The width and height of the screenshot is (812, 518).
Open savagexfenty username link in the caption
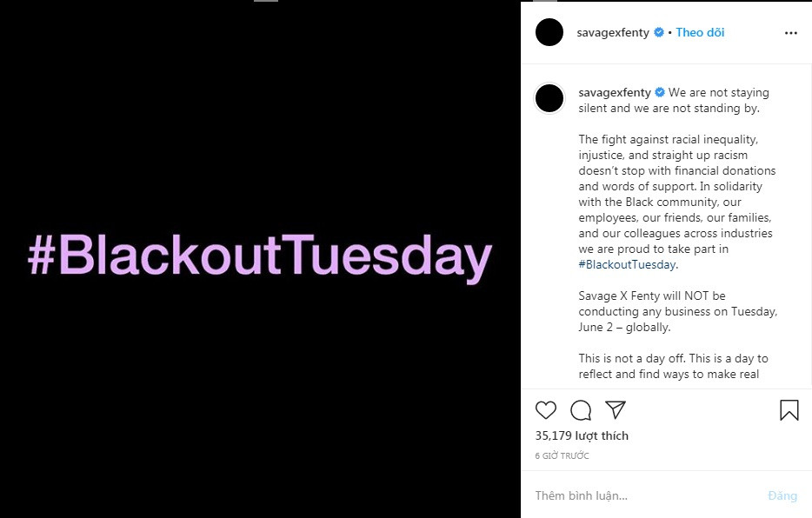615,92
